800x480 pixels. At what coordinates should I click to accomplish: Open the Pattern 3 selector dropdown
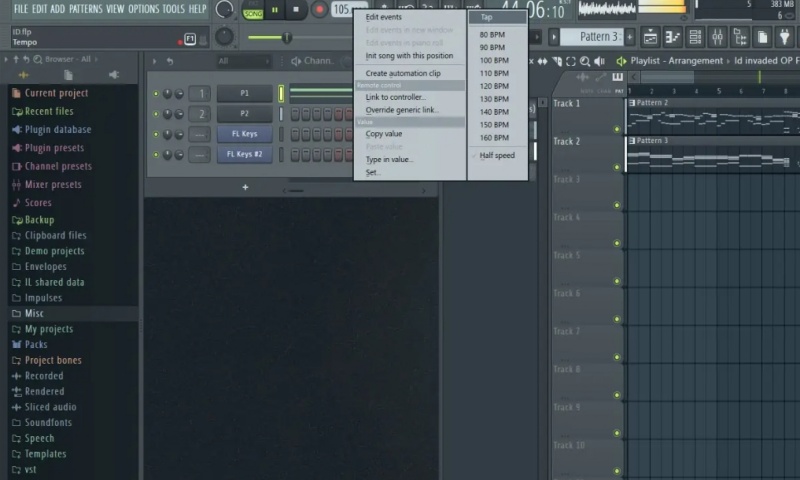point(591,37)
